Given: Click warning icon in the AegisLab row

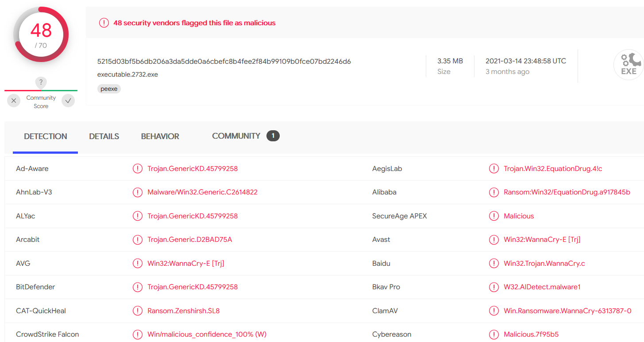Looking at the screenshot, I should point(494,169).
